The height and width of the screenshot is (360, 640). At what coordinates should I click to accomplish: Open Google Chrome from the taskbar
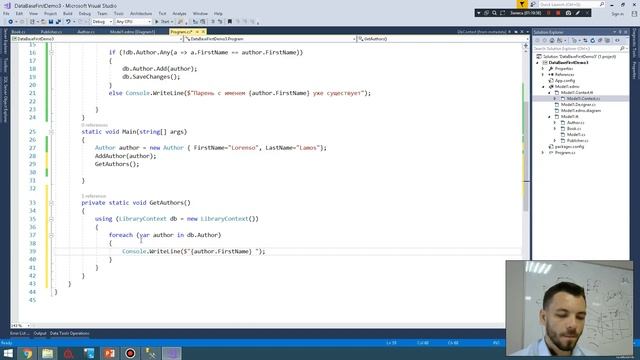click(27, 353)
